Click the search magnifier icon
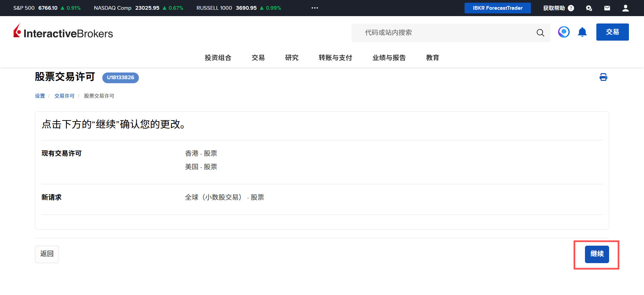This screenshot has height=295, width=644. tap(540, 33)
